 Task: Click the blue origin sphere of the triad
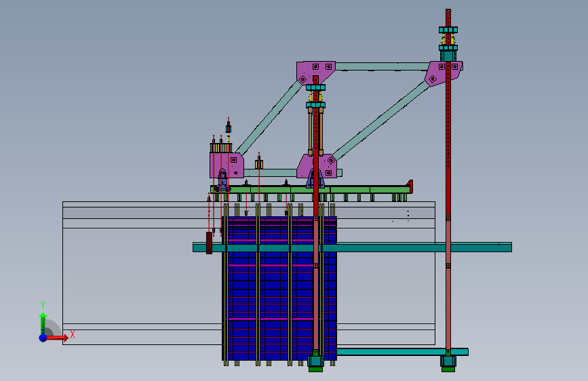click(43, 338)
